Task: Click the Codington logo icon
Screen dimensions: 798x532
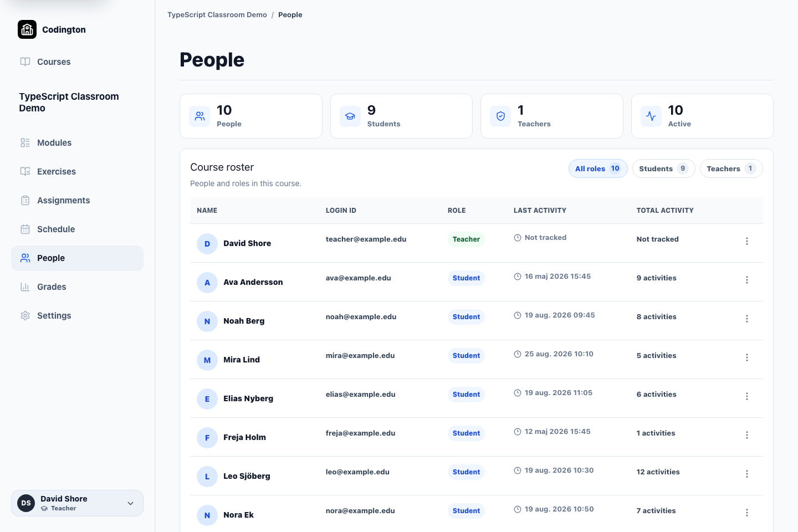Action: (27, 29)
